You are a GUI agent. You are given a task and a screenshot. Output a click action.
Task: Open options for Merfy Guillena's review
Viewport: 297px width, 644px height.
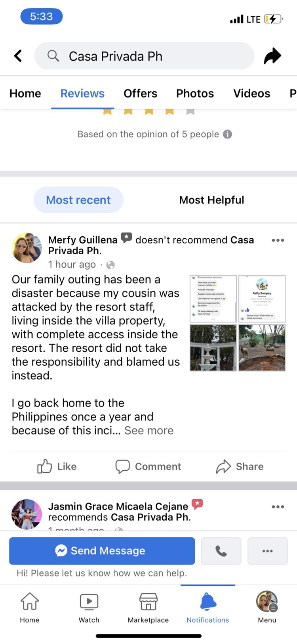pyautogui.click(x=278, y=240)
